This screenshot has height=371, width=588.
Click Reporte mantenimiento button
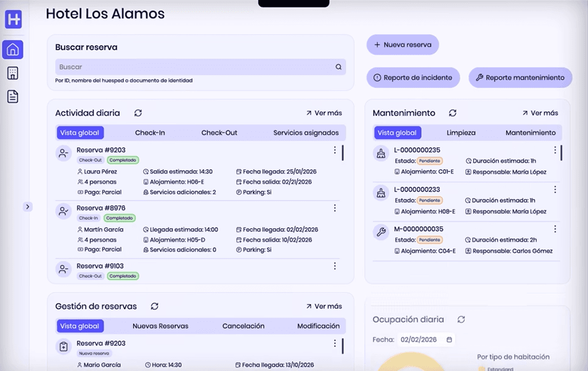click(520, 77)
